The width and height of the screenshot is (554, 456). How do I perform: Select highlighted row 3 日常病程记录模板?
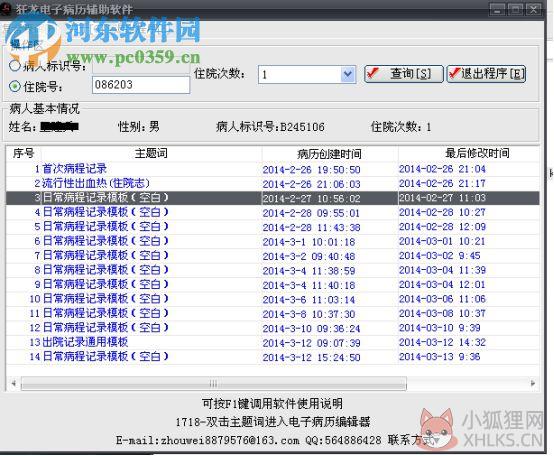click(272, 198)
